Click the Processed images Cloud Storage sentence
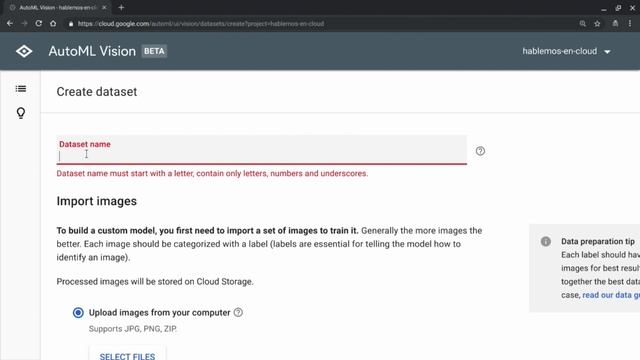 tap(155, 282)
